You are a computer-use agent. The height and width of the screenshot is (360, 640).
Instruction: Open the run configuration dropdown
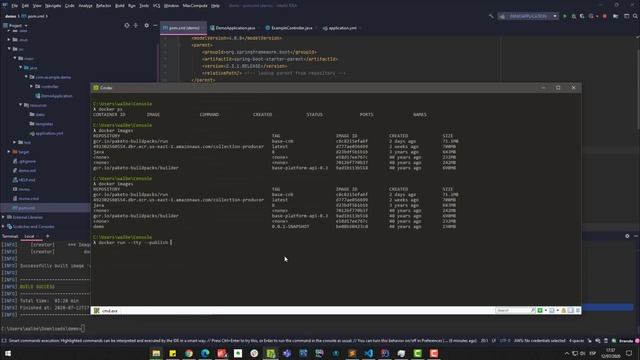528,16
